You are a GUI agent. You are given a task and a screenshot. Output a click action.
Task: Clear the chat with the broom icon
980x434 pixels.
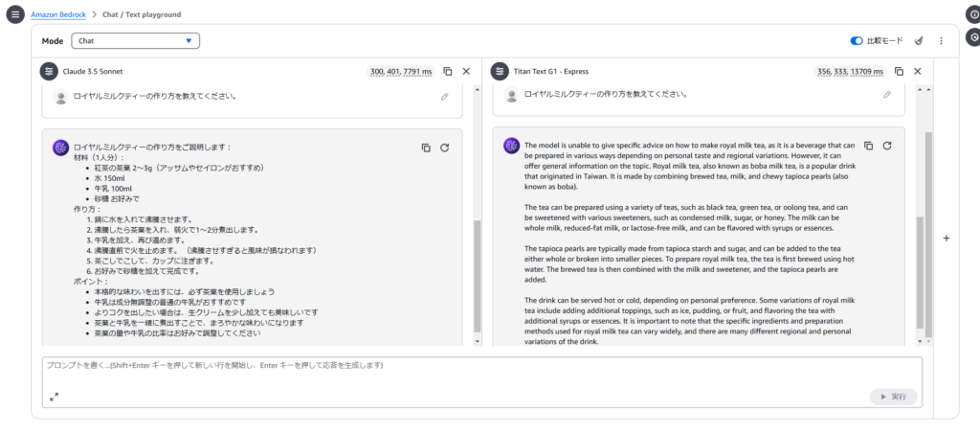tap(918, 40)
